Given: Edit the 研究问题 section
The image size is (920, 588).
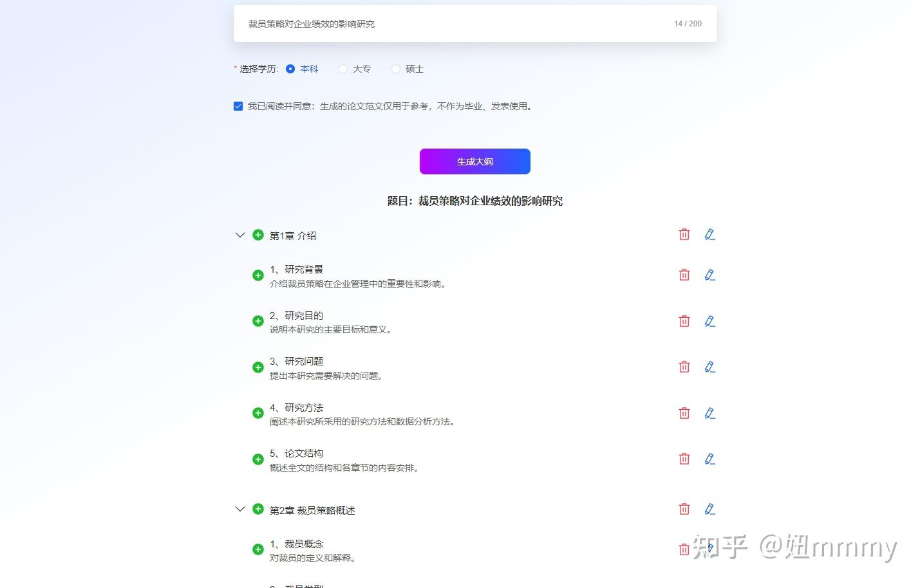Looking at the screenshot, I should coord(709,367).
